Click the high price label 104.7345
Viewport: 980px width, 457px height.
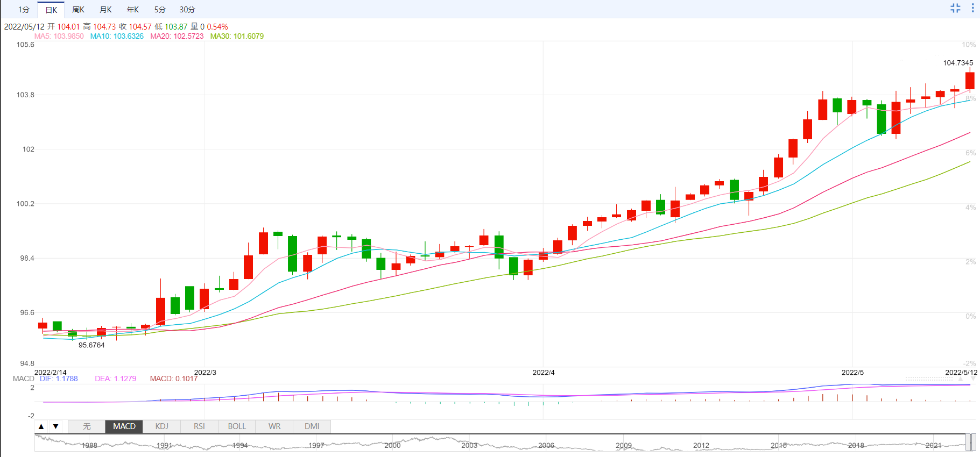(958, 63)
